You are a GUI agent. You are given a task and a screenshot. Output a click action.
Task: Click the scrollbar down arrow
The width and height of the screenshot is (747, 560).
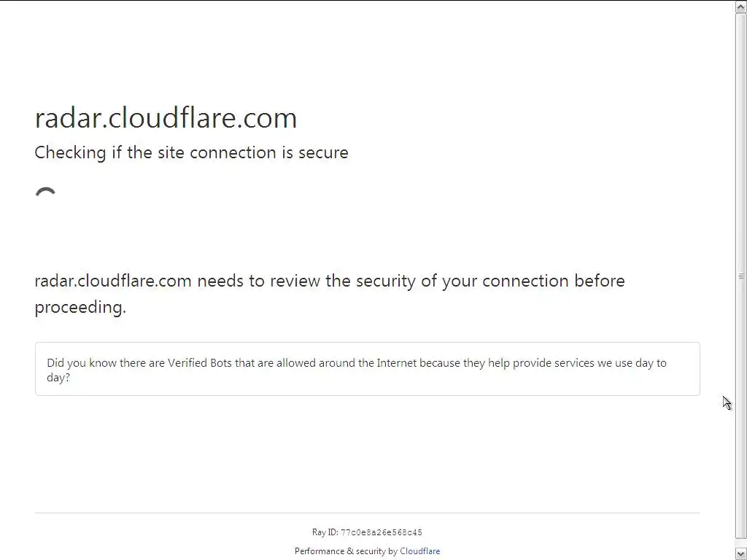coord(741,553)
